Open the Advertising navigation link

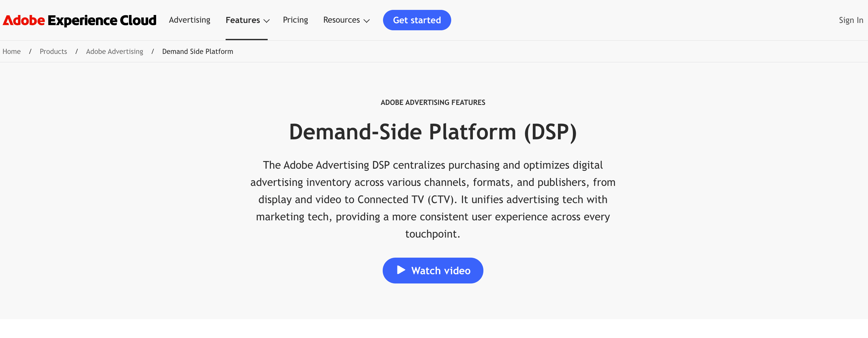pyautogui.click(x=189, y=20)
